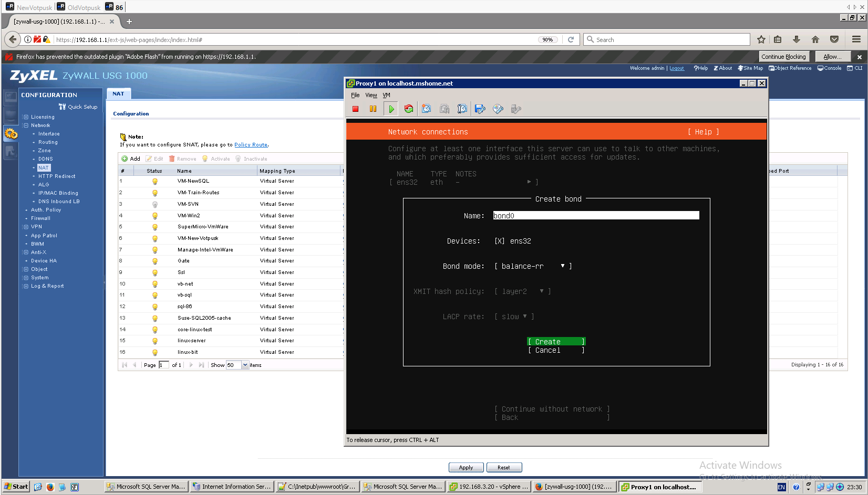The width and height of the screenshot is (868, 495).
Task: Toggle status bulb for VM-SVN rule
Action: 154,204
